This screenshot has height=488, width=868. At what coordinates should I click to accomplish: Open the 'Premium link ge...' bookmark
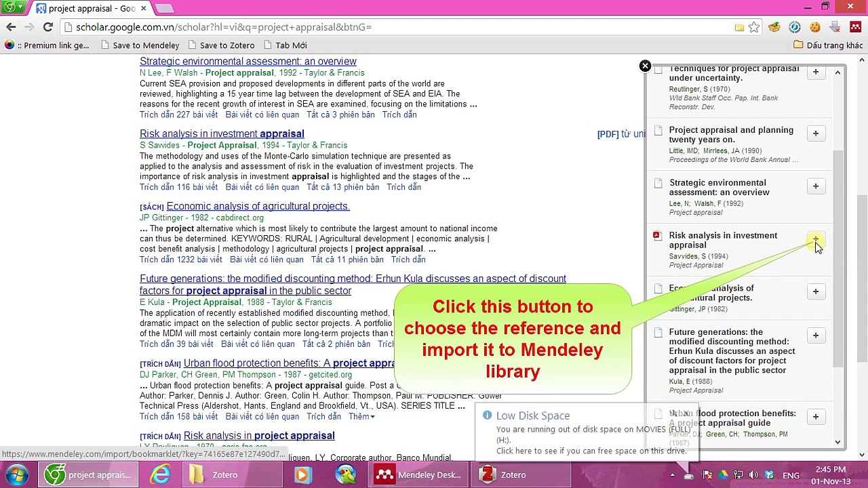(47, 45)
